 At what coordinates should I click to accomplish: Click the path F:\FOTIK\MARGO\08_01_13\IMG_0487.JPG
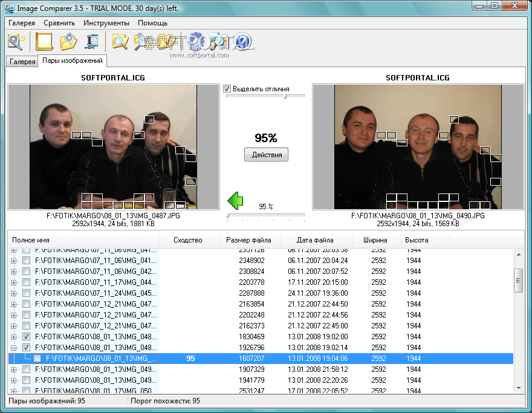(113, 216)
